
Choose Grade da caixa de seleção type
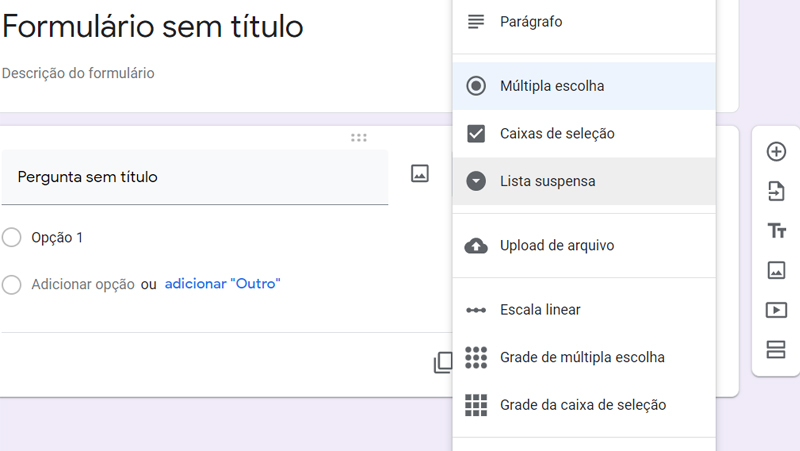pyautogui.click(x=584, y=405)
